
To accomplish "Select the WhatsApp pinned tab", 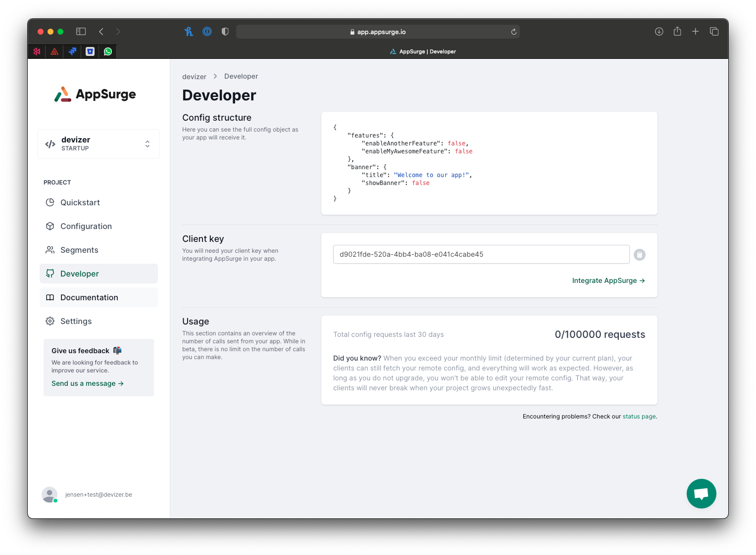I will tap(108, 51).
